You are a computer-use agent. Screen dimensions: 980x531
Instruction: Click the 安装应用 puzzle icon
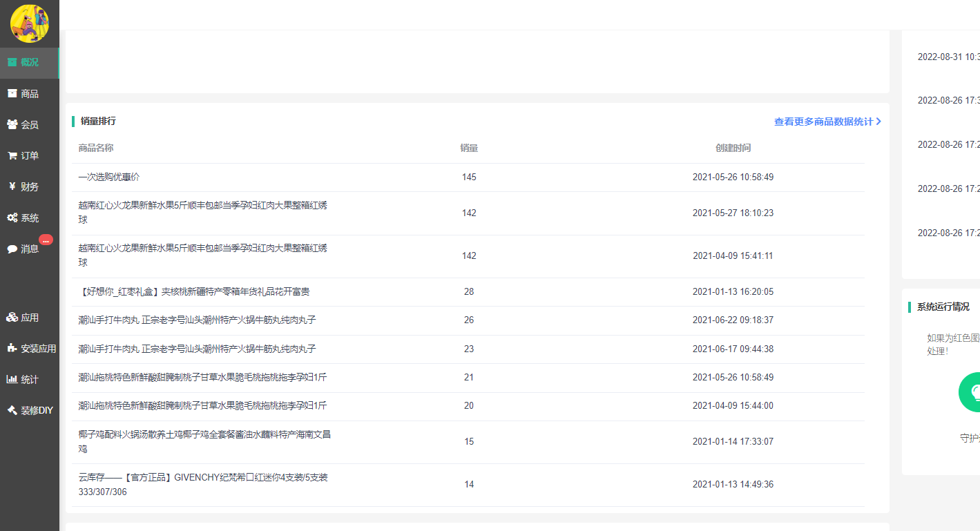coord(12,349)
